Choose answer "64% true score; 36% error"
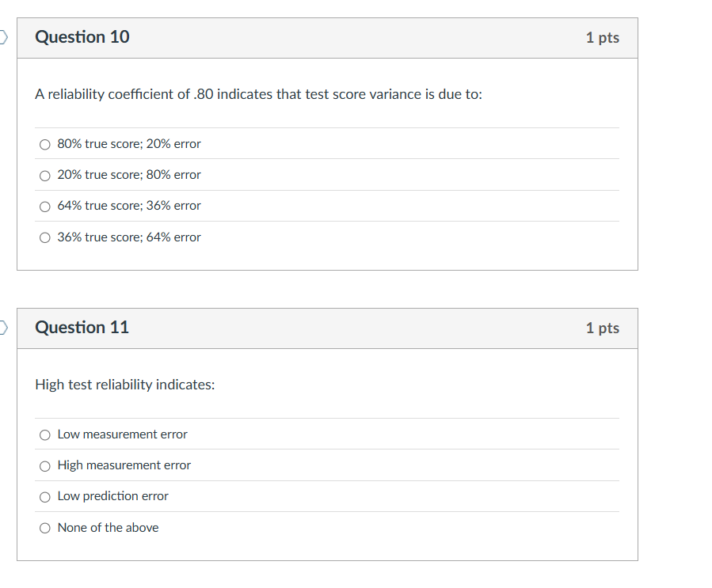Viewport: 712px width, 588px height. pos(44,206)
